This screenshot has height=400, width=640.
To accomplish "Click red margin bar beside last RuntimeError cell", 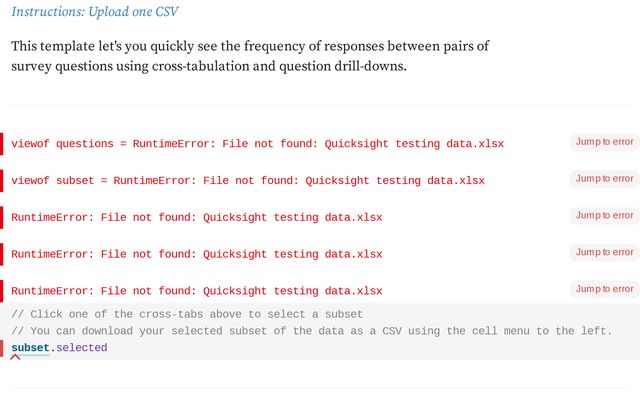I will point(2,291).
